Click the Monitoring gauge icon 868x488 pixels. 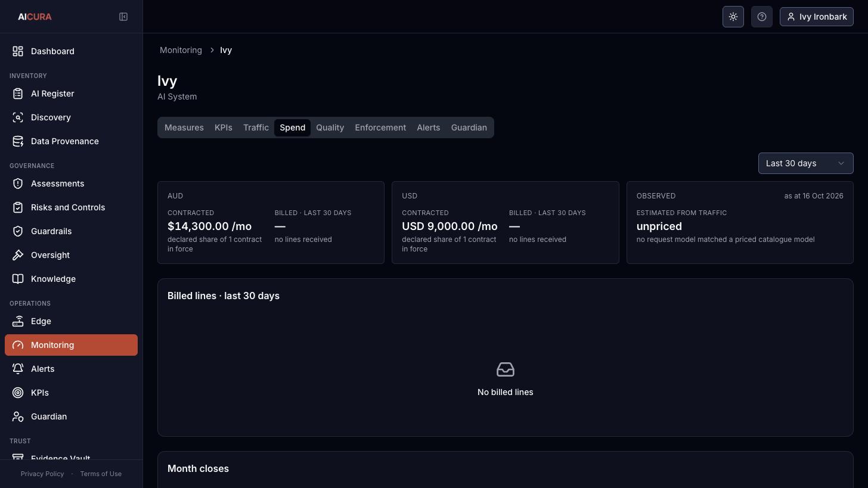click(18, 345)
